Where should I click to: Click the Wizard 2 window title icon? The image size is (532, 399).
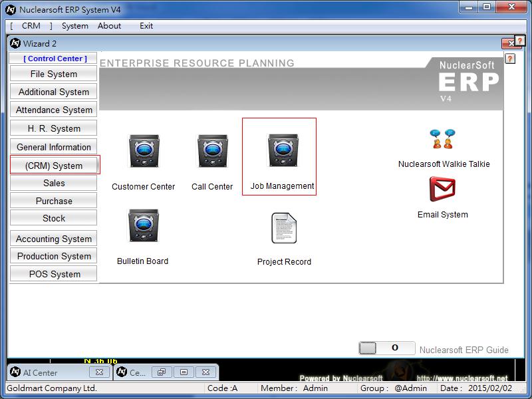(x=15, y=43)
